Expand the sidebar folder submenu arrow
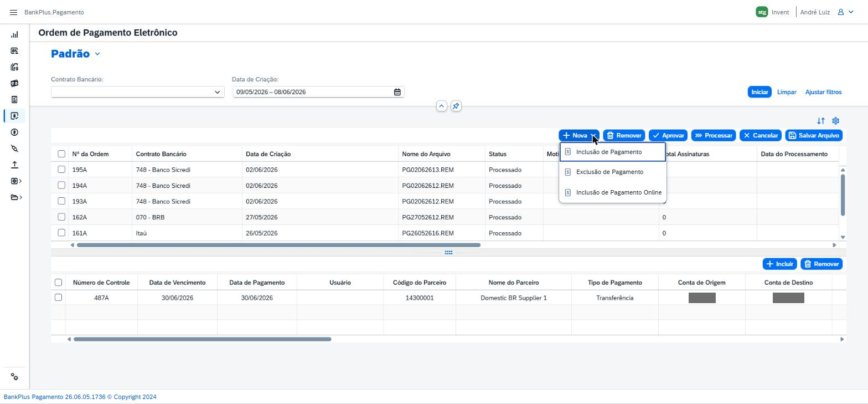Viewport: 868px width, 404px height. (20, 197)
